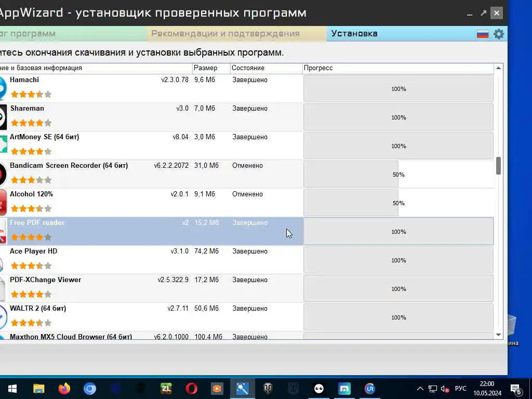Image resolution: width=532 pixels, height=399 pixels.
Task: Select the Bandicam Screen Recorder row name
Action: tap(69, 166)
